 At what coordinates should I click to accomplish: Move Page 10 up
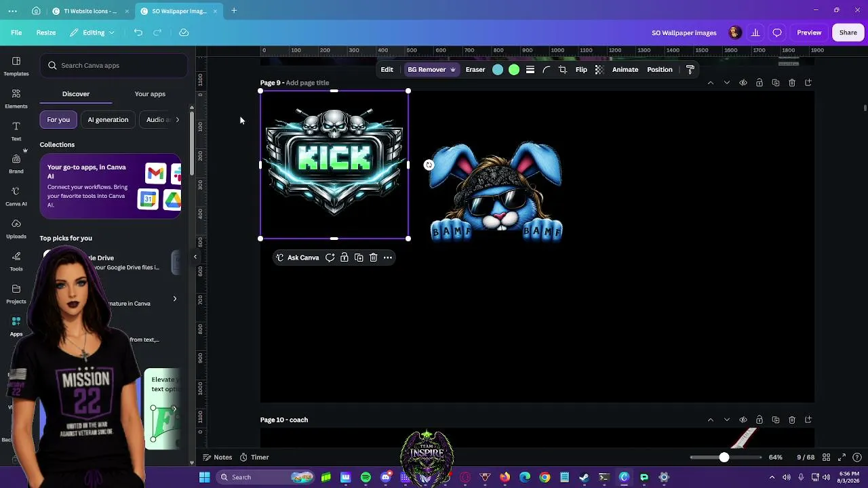711,420
